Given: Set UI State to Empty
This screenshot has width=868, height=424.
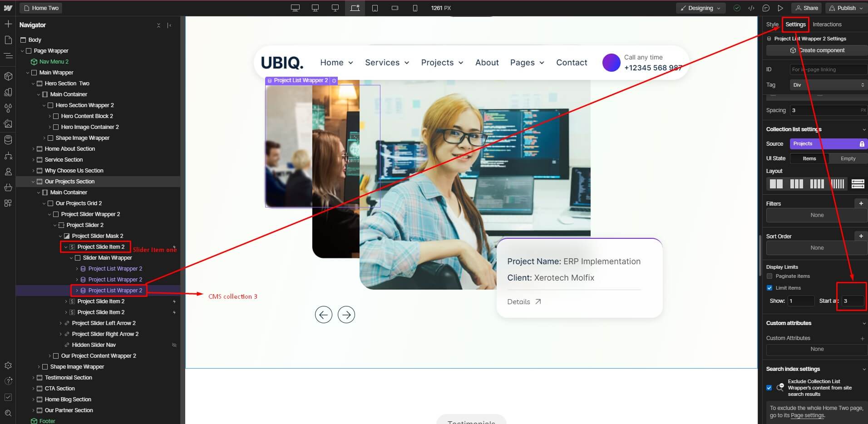Looking at the screenshot, I should tap(848, 158).
